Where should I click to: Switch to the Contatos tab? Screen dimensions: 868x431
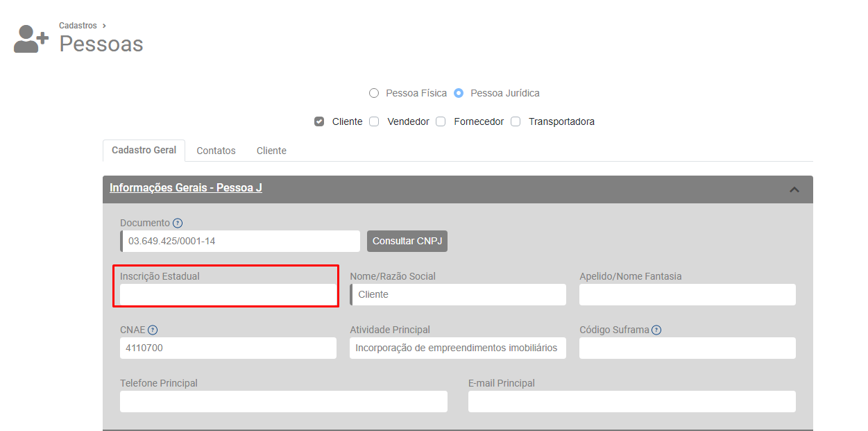pos(216,151)
